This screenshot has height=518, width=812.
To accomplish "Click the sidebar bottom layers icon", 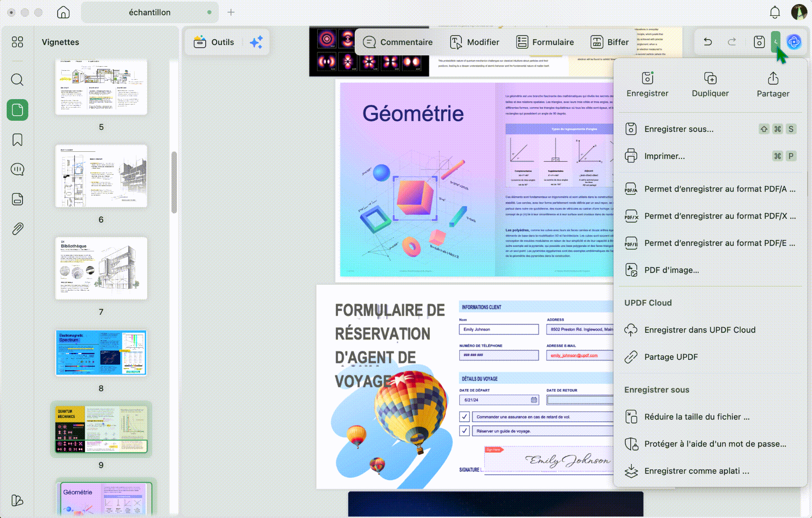I will tap(18, 500).
